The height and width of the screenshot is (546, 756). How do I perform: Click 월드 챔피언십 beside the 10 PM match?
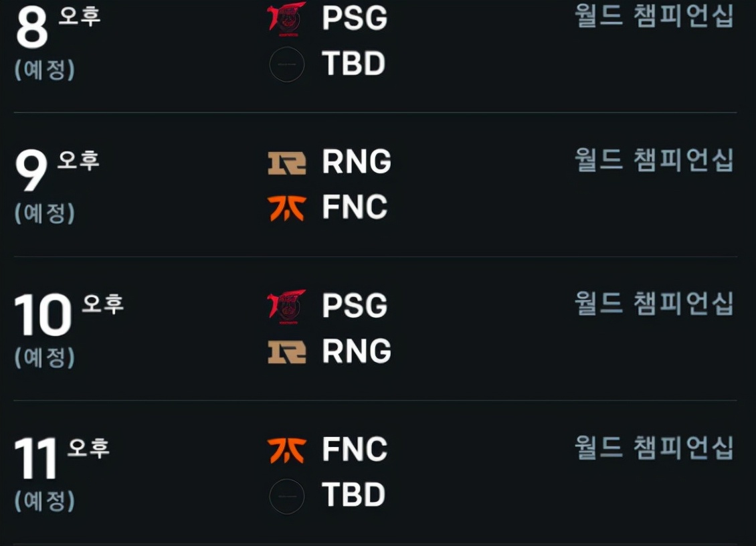654,304
